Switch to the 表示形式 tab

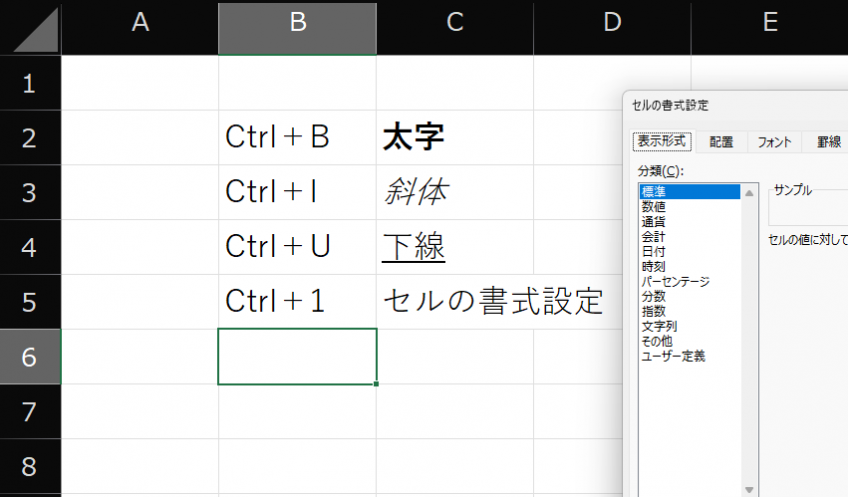pos(663,142)
